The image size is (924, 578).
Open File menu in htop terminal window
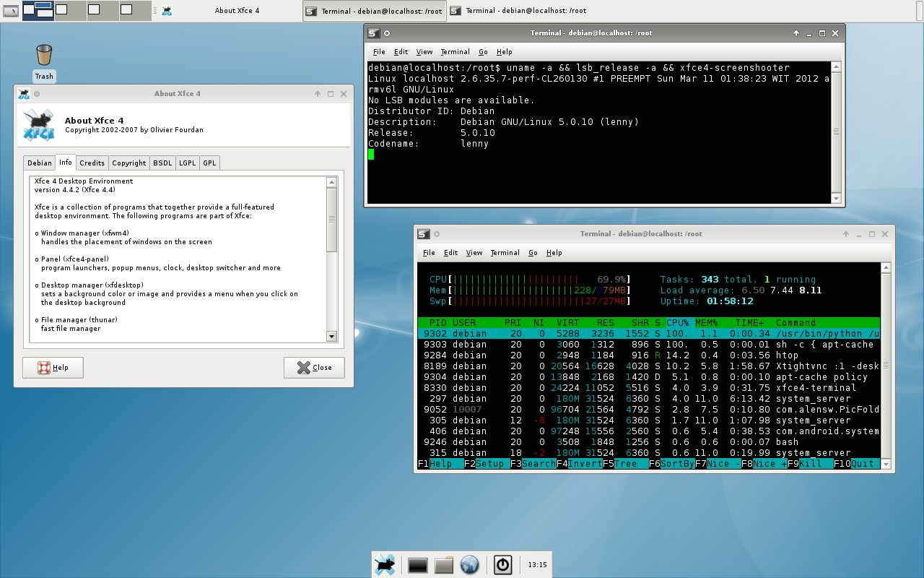(429, 253)
